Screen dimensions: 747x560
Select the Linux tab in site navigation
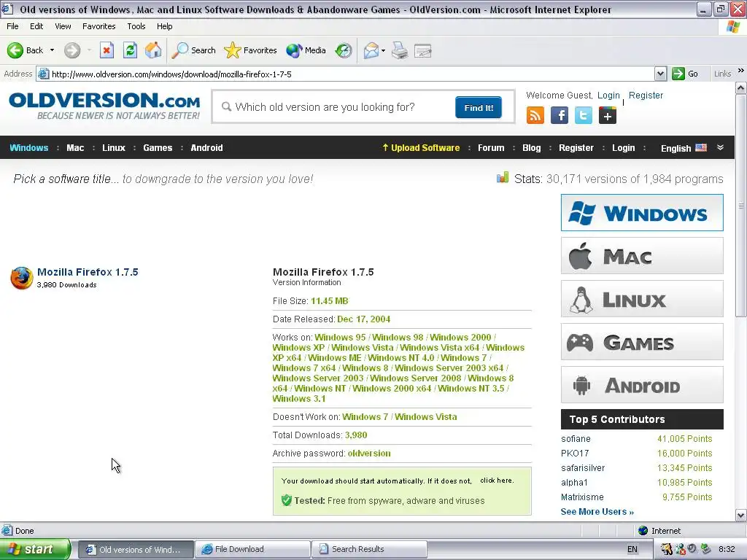pyautogui.click(x=113, y=147)
